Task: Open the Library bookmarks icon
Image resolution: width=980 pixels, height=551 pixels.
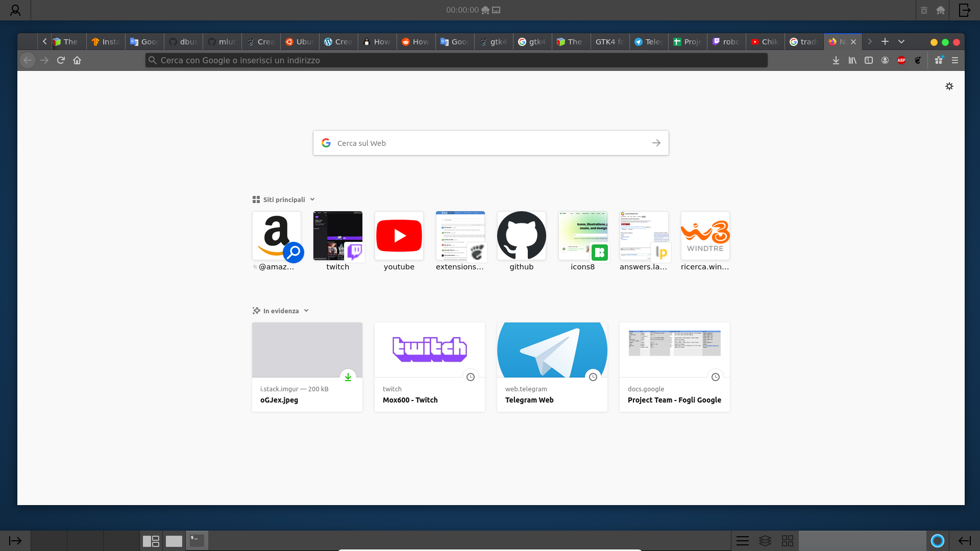Action: [852, 60]
